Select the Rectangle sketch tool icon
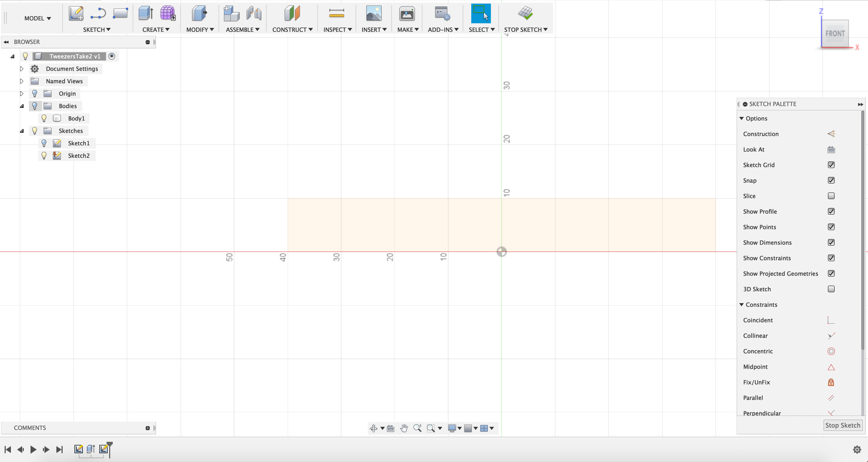Image resolution: width=868 pixels, height=462 pixels. click(x=120, y=13)
